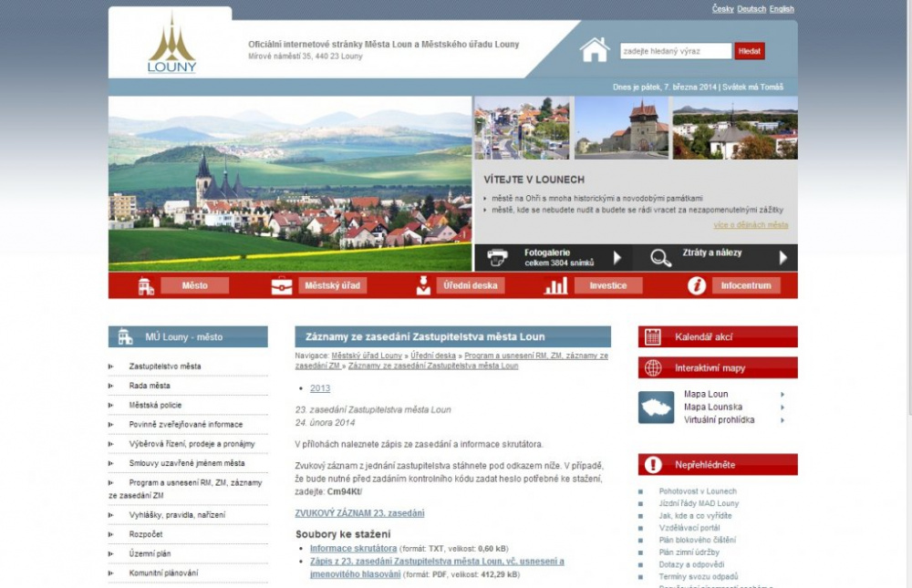Image resolution: width=912 pixels, height=588 pixels.
Task: Click the Czech Republic map icon
Action: tap(656, 407)
